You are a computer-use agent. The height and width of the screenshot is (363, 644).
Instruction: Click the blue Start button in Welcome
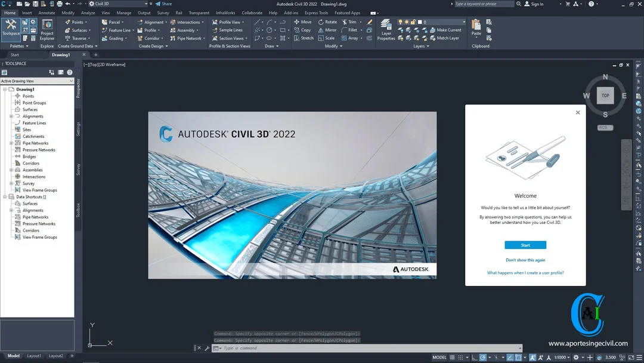[x=525, y=245]
